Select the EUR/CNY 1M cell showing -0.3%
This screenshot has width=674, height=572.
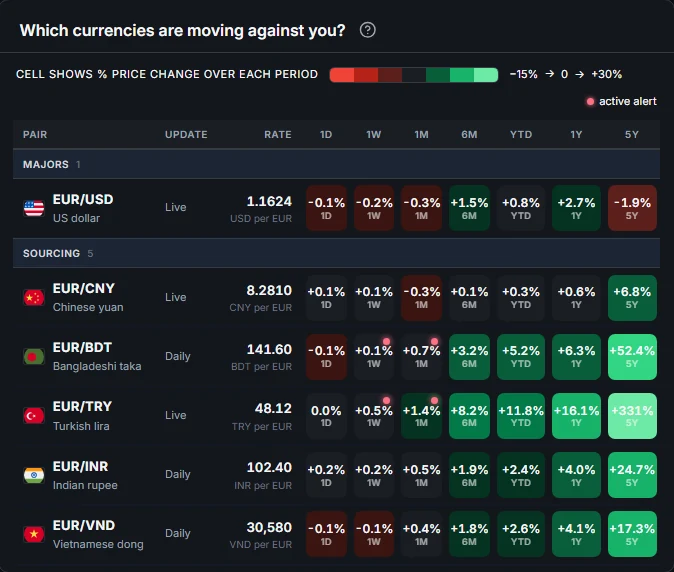(421, 298)
